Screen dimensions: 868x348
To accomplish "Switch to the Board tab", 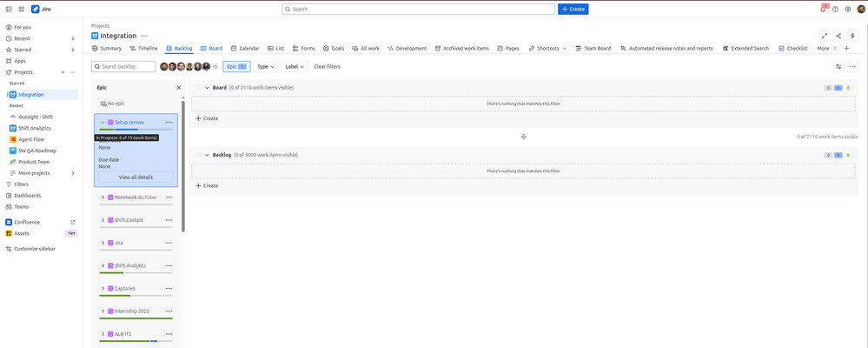I will coord(211,48).
